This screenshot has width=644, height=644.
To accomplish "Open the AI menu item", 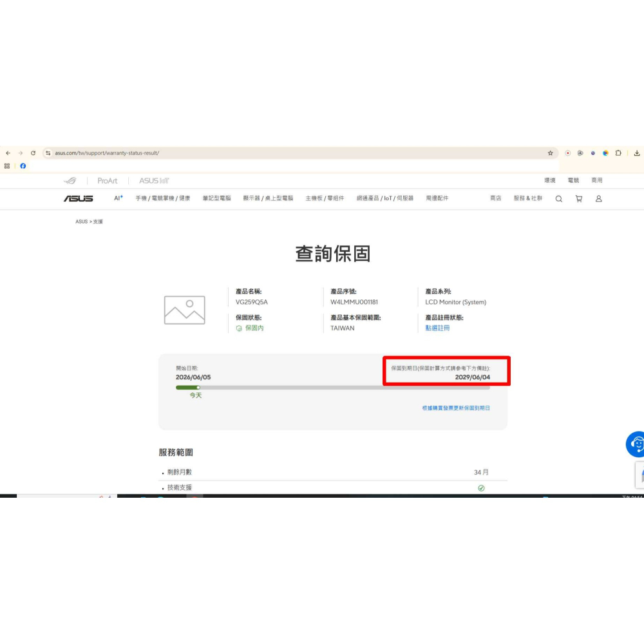I will pos(118,198).
